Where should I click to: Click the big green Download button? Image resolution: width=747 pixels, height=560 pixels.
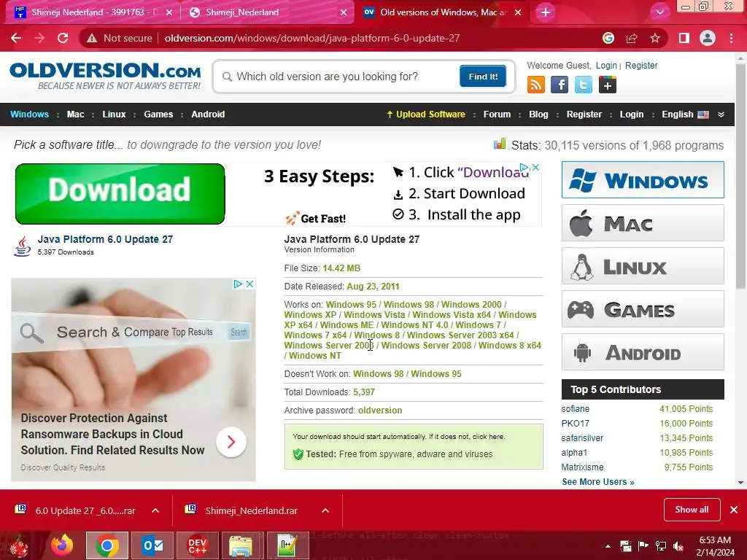point(120,194)
